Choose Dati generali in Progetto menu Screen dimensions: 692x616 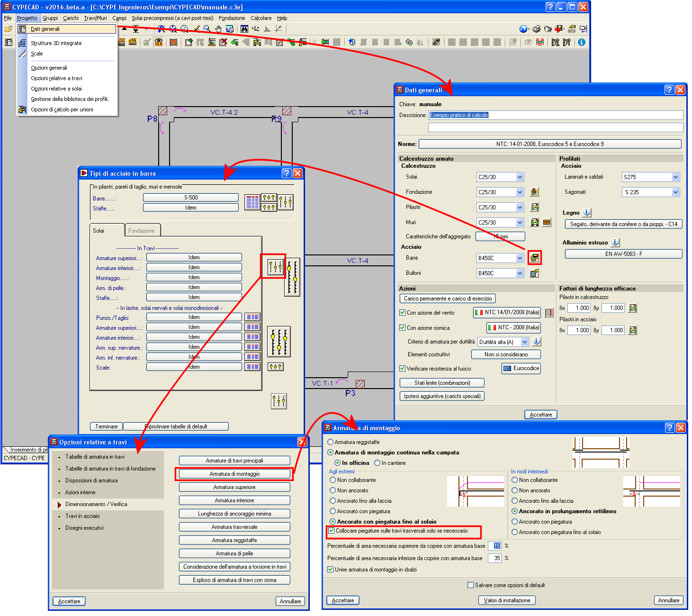coord(67,29)
